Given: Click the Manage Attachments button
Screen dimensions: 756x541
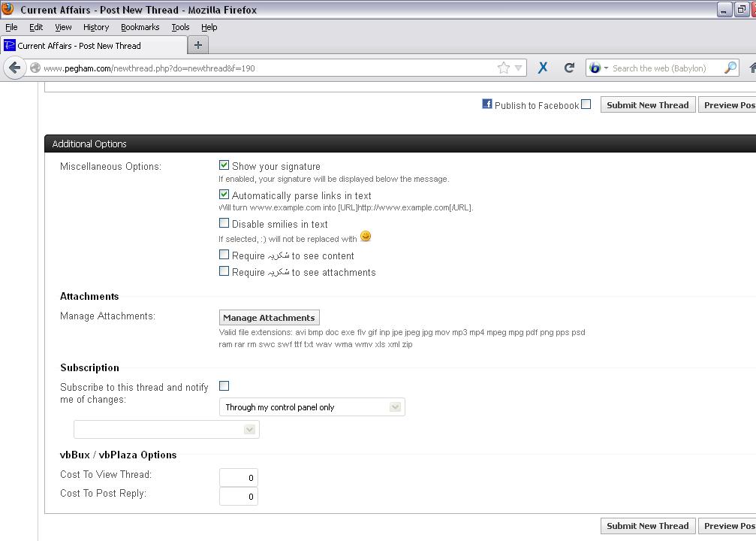Looking at the screenshot, I should [x=269, y=318].
